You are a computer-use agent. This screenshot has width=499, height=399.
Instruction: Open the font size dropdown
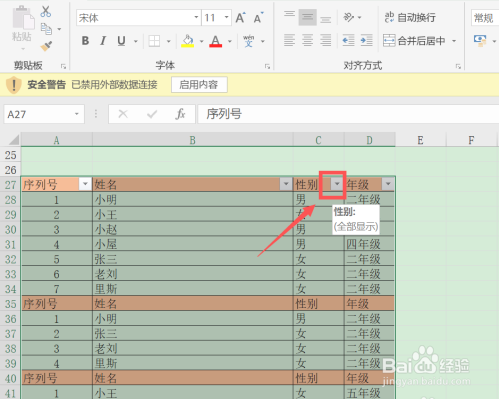226,17
